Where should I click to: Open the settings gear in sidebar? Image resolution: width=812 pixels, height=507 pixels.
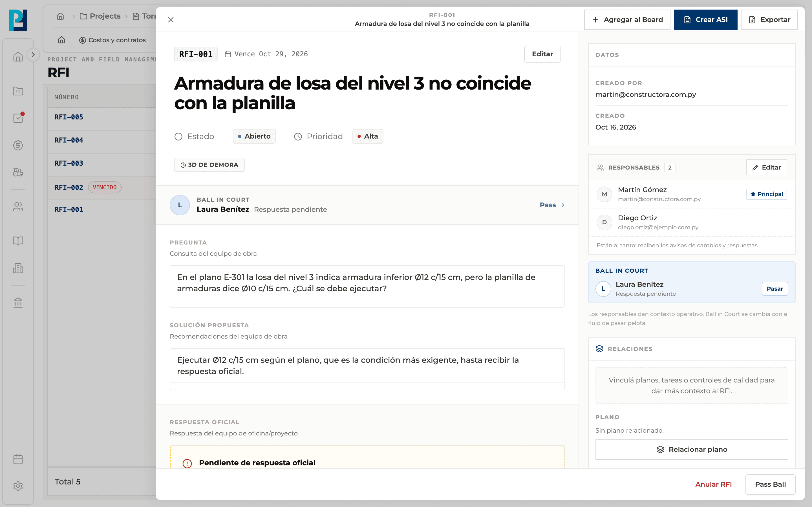[x=18, y=486]
